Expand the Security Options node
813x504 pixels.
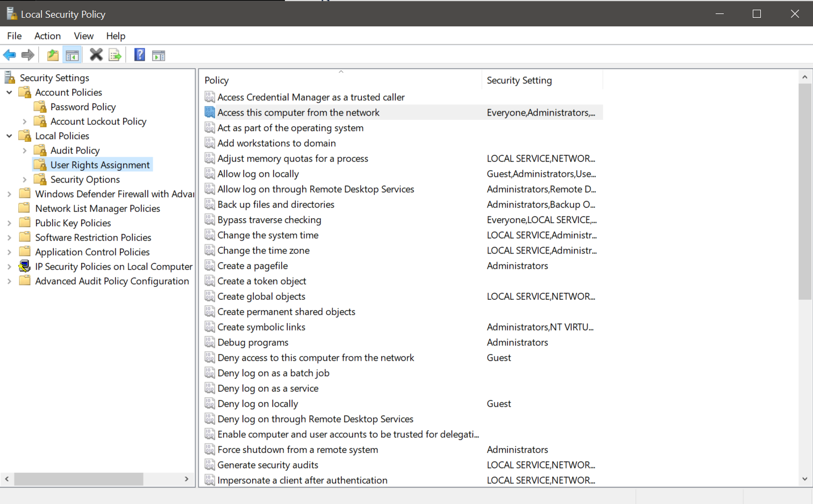25,179
